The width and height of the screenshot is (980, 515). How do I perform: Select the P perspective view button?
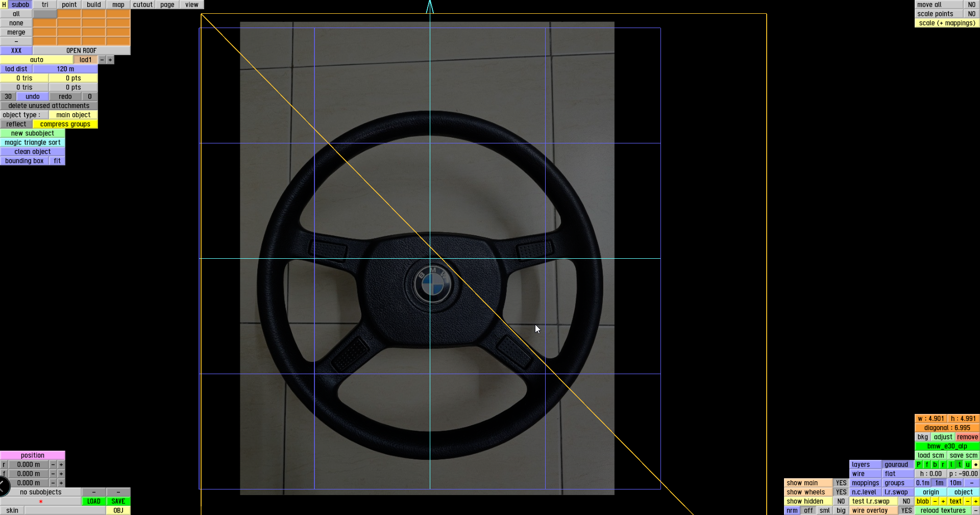pos(919,464)
